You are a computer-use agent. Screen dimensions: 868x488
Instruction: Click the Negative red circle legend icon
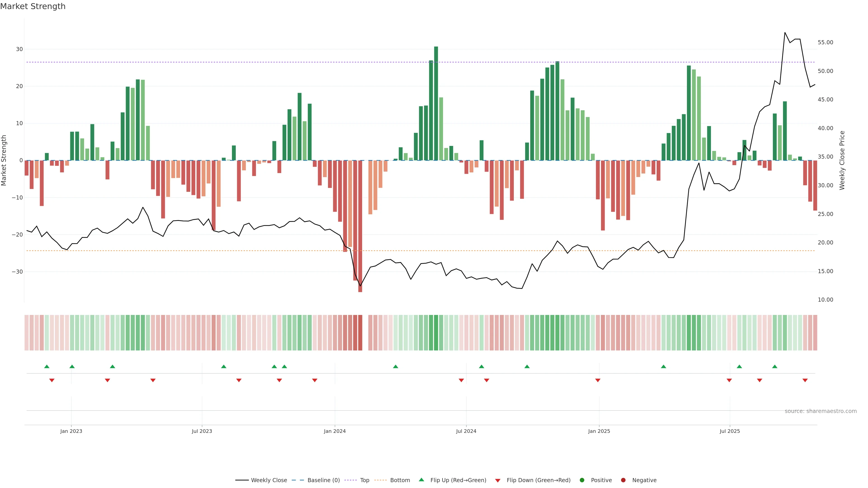(x=623, y=480)
